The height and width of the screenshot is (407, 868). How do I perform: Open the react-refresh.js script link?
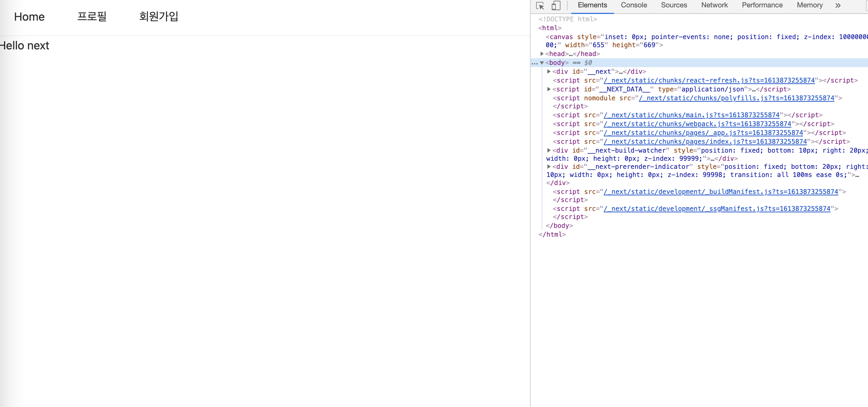coord(709,80)
